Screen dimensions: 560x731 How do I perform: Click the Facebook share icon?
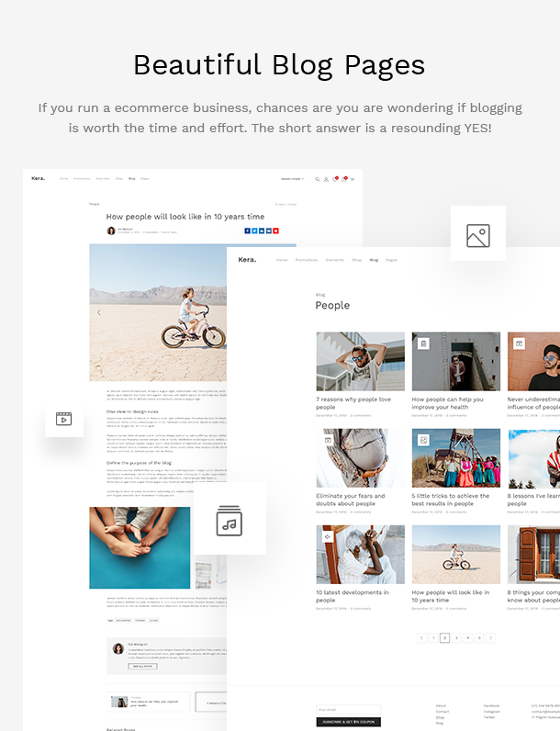pos(247,231)
